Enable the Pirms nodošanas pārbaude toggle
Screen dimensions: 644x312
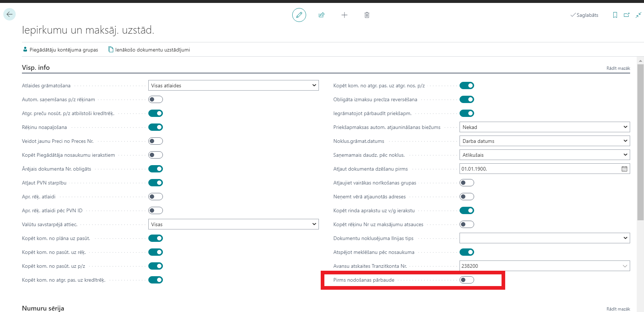coord(466,280)
